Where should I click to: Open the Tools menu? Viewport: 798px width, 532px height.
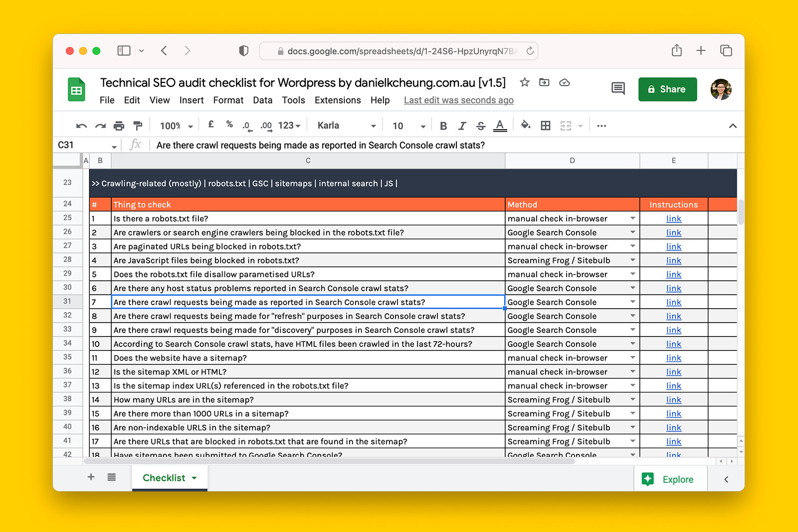pos(293,100)
